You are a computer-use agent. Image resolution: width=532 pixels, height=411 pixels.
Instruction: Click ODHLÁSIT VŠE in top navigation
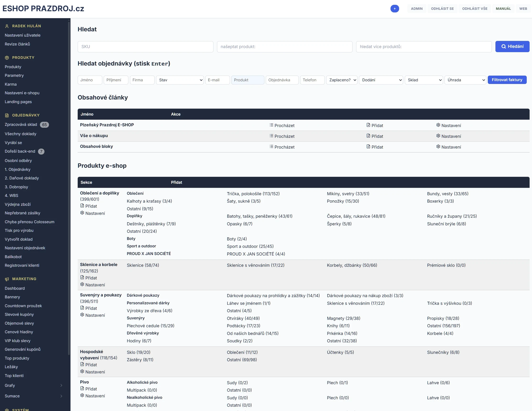(475, 9)
